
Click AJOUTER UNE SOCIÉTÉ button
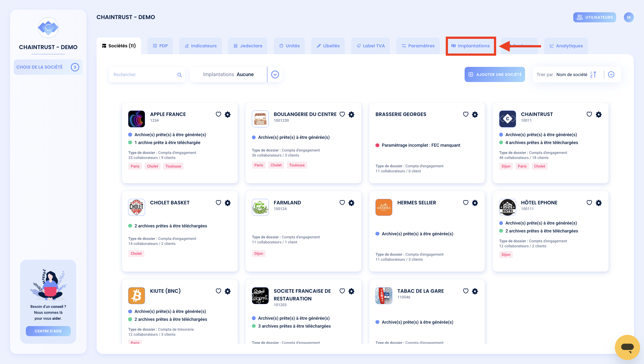[495, 75]
